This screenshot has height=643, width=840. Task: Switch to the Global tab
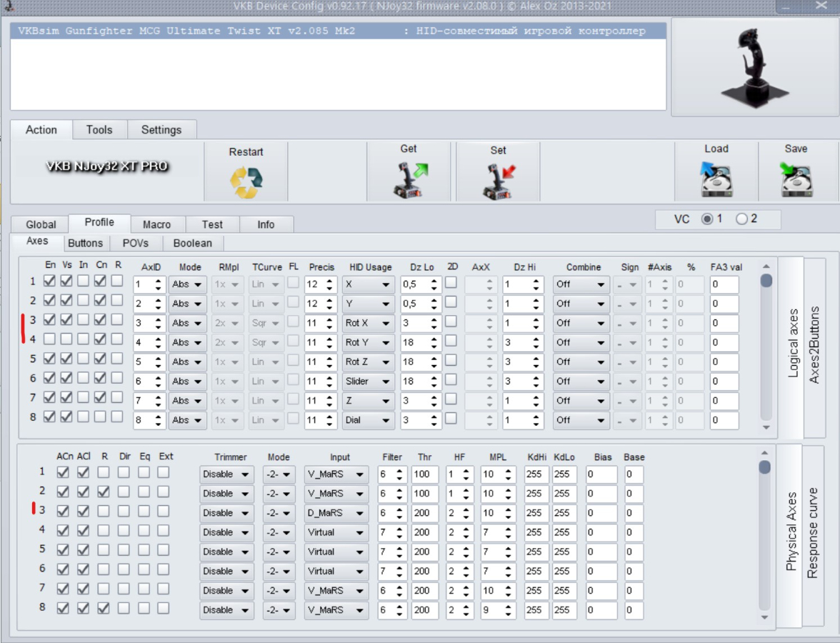click(x=41, y=224)
